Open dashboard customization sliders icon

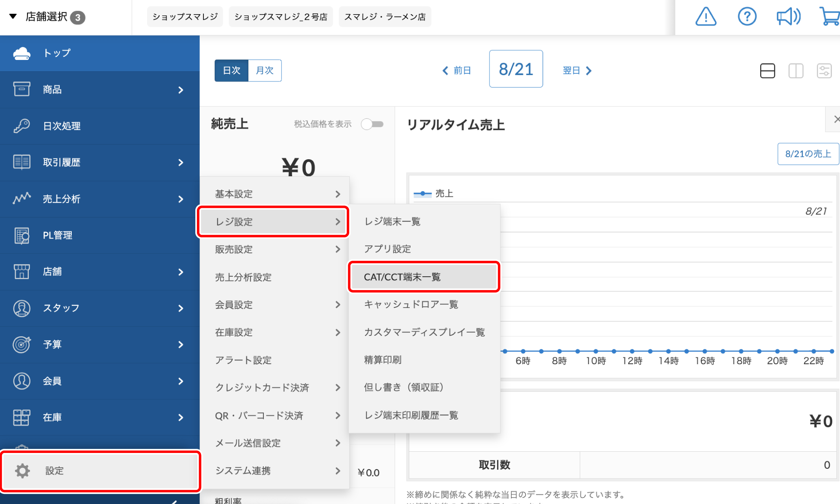[824, 71]
